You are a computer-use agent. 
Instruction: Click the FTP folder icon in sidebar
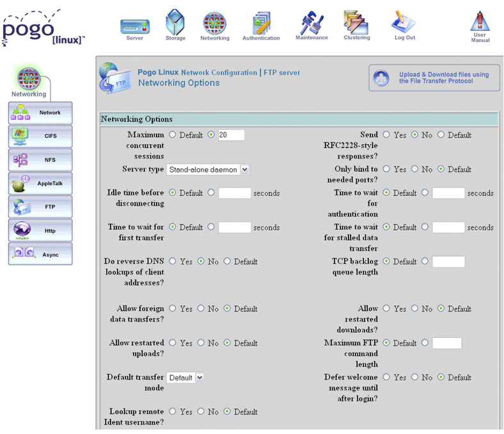click(22, 207)
